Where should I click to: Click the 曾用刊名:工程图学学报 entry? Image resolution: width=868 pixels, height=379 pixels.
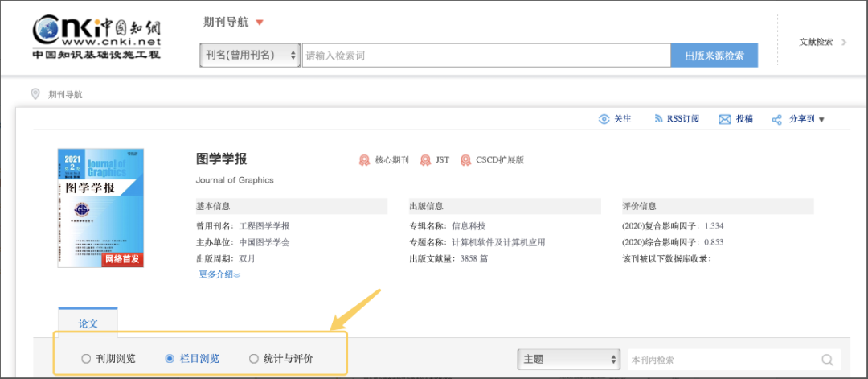(243, 226)
